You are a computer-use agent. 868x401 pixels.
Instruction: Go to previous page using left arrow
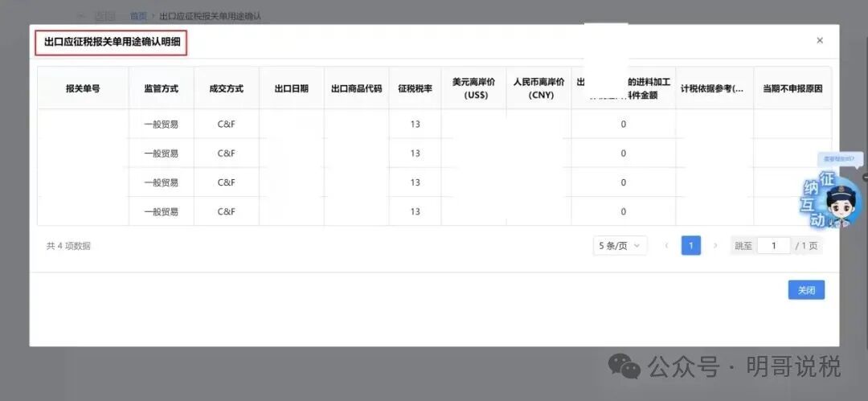coord(666,245)
